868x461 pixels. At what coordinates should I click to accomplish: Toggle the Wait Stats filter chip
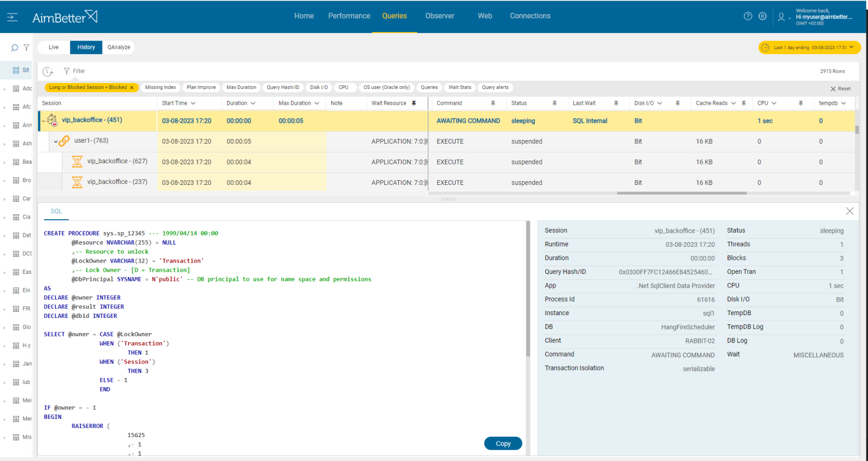point(460,87)
